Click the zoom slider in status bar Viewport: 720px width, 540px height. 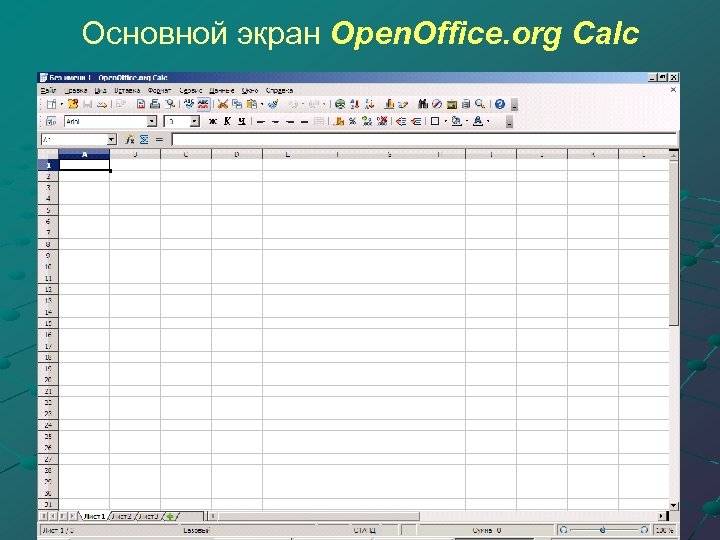tap(603, 530)
